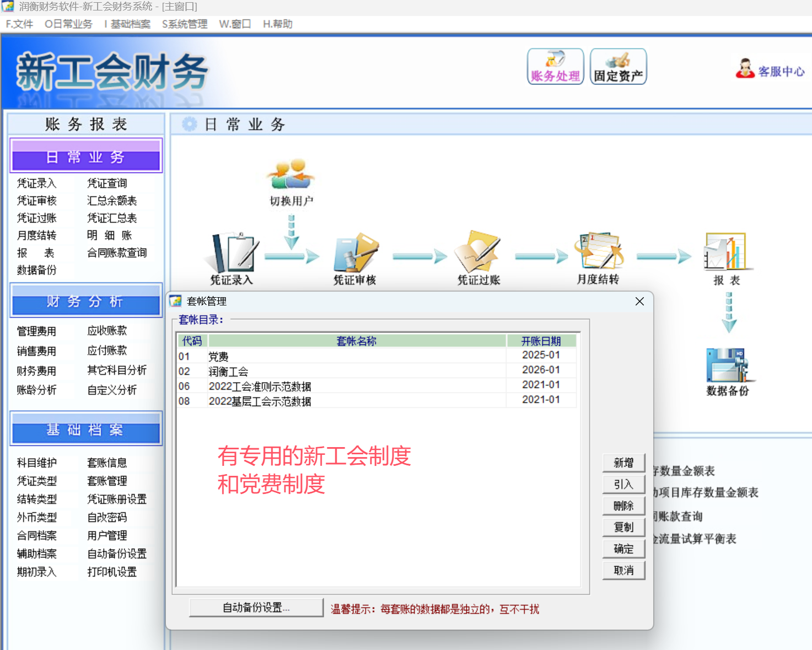812x650 pixels.
Task: Click the 引入 button
Action: point(623,485)
